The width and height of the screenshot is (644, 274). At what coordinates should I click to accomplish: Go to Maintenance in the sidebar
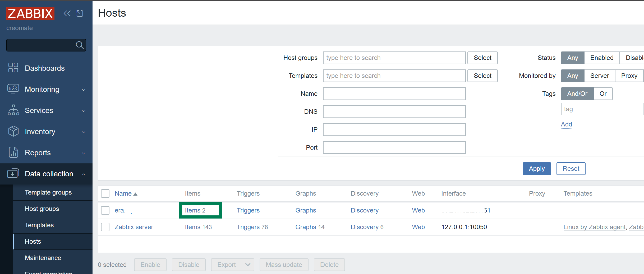click(x=43, y=258)
